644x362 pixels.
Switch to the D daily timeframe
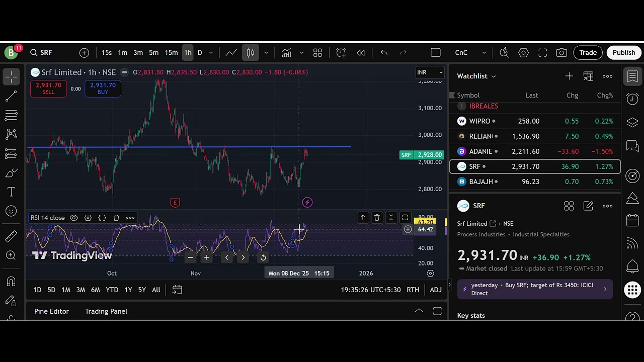pyautogui.click(x=200, y=52)
